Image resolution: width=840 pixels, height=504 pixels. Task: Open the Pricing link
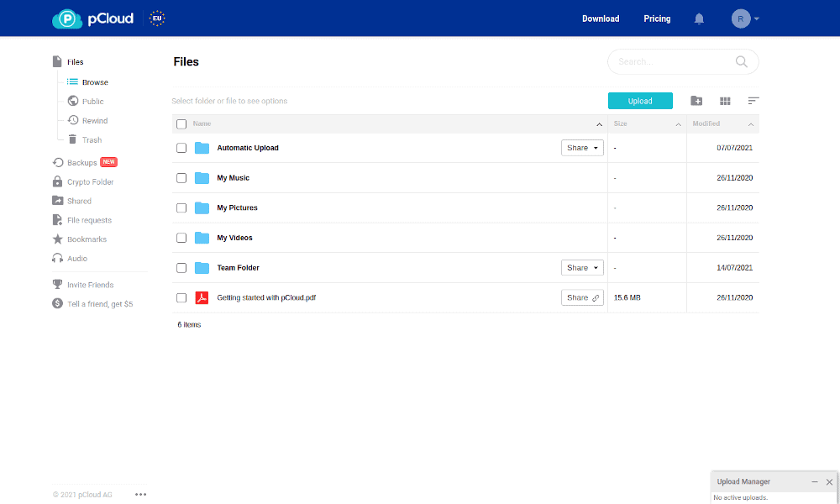[x=657, y=18]
